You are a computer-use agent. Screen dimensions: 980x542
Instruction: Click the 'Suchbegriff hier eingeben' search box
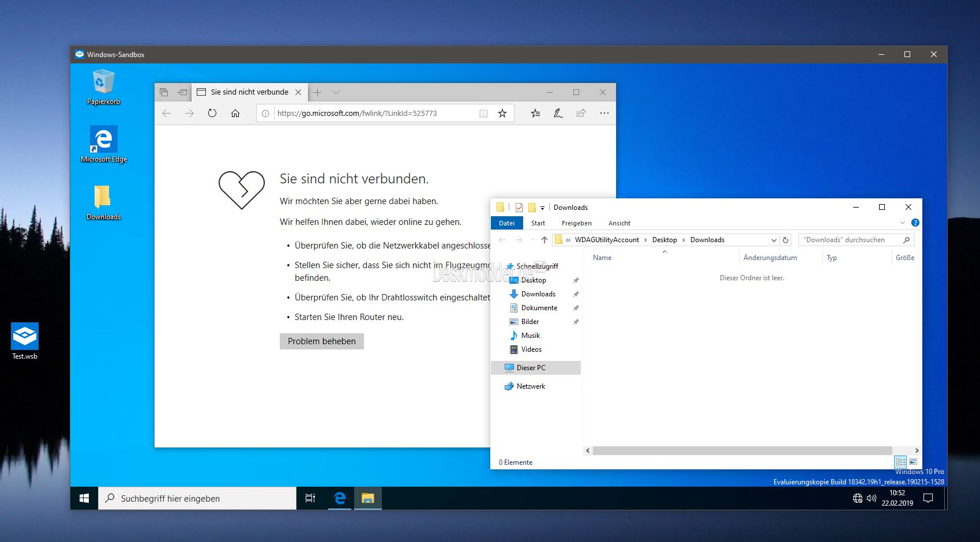click(x=198, y=498)
